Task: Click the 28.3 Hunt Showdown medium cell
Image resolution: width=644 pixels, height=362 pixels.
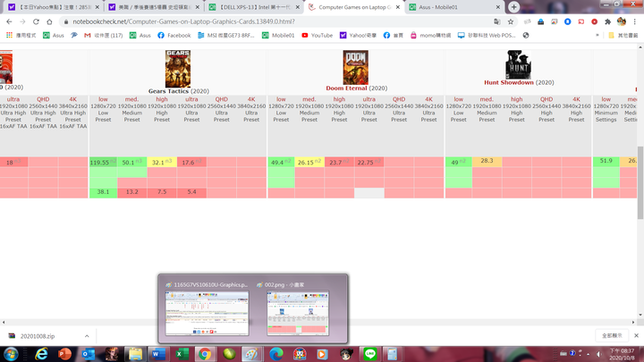Action: [x=487, y=161]
